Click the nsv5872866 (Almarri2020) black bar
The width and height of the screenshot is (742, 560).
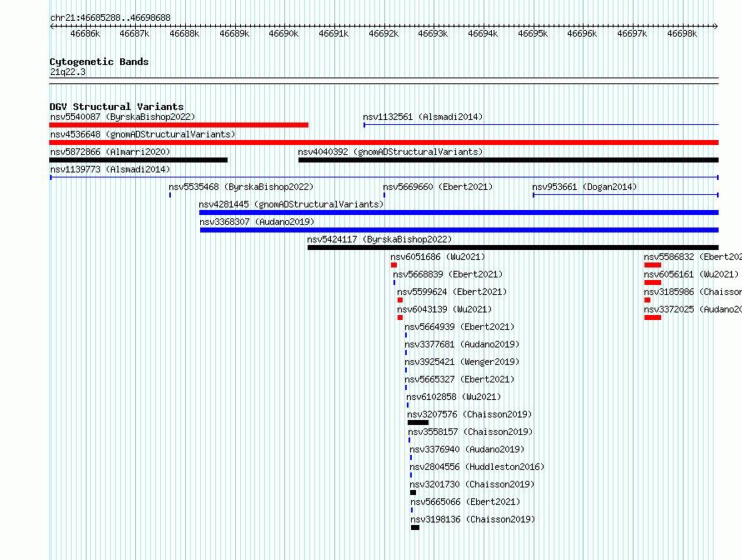[138, 160]
